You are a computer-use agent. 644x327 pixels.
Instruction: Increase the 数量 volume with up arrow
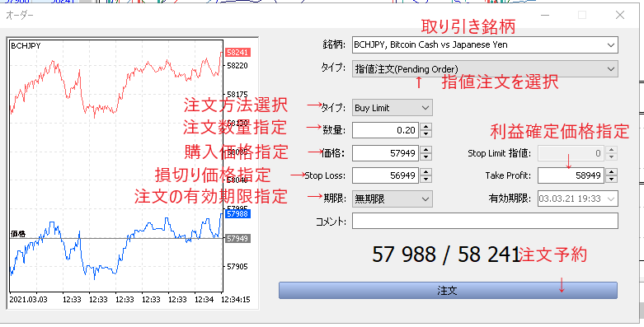[426, 127]
